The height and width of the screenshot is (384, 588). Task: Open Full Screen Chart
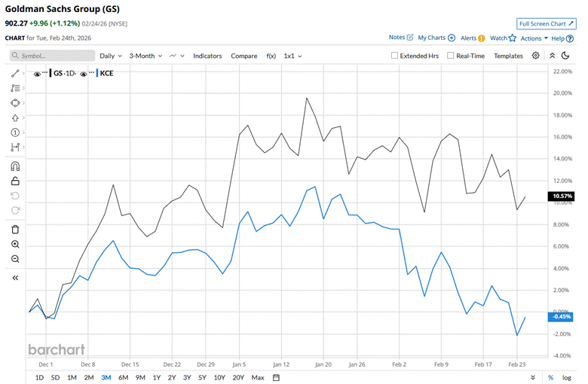[x=547, y=23]
